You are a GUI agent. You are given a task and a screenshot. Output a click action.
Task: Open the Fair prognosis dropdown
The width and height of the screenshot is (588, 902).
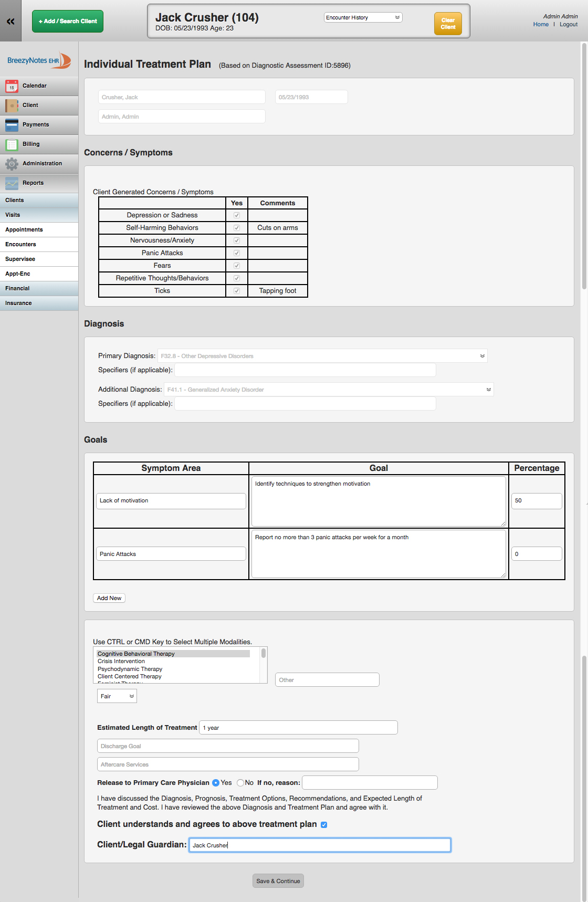(117, 696)
